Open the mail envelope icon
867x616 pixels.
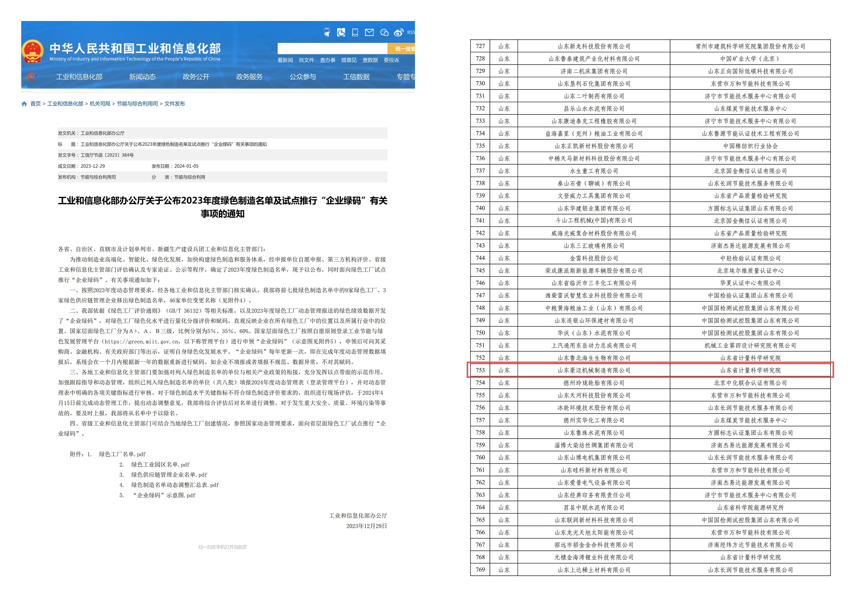pos(369,32)
